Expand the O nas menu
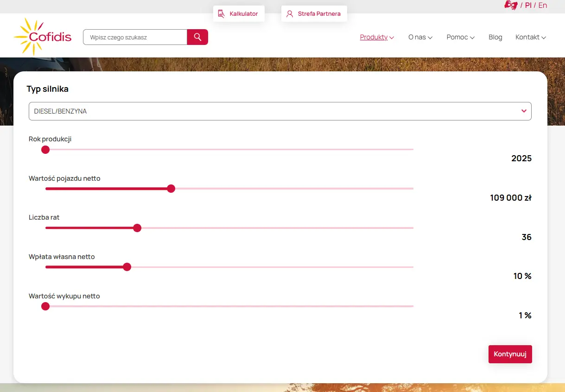Screen dimensions: 565x392 click(420, 37)
